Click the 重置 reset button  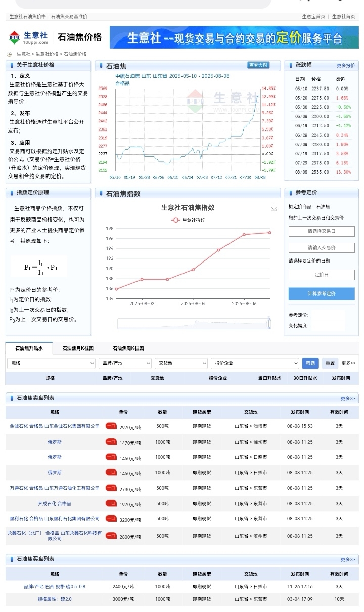coord(330,363)
